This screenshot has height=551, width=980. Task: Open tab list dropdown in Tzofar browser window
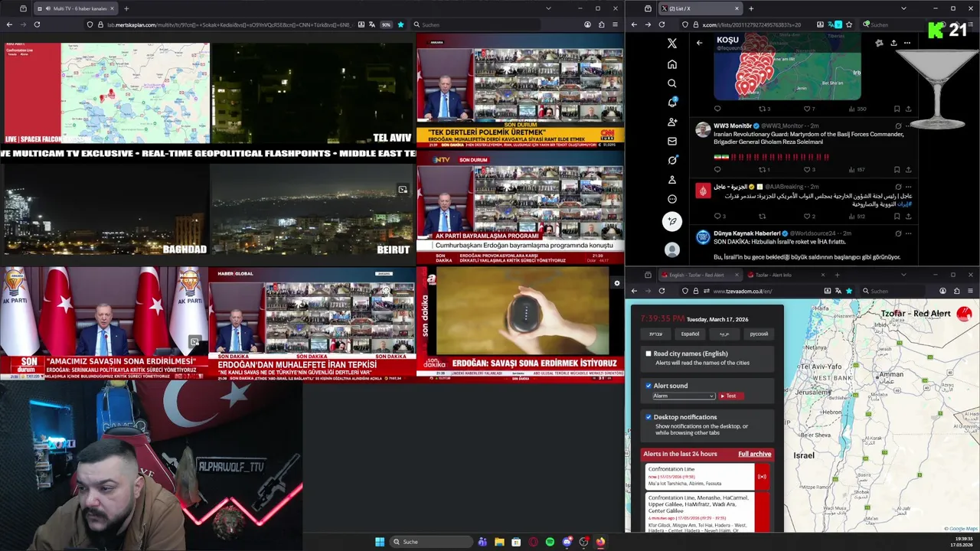pyautogui.click(x=903, y=275)
